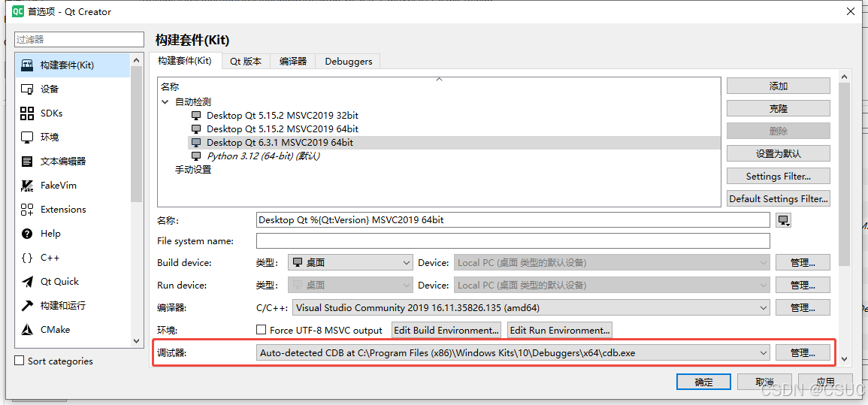Viewport: 868px width, 405px height.
Task: Open the C++ category braces icon
Action: pyautogui.click(x=27, y=258)
